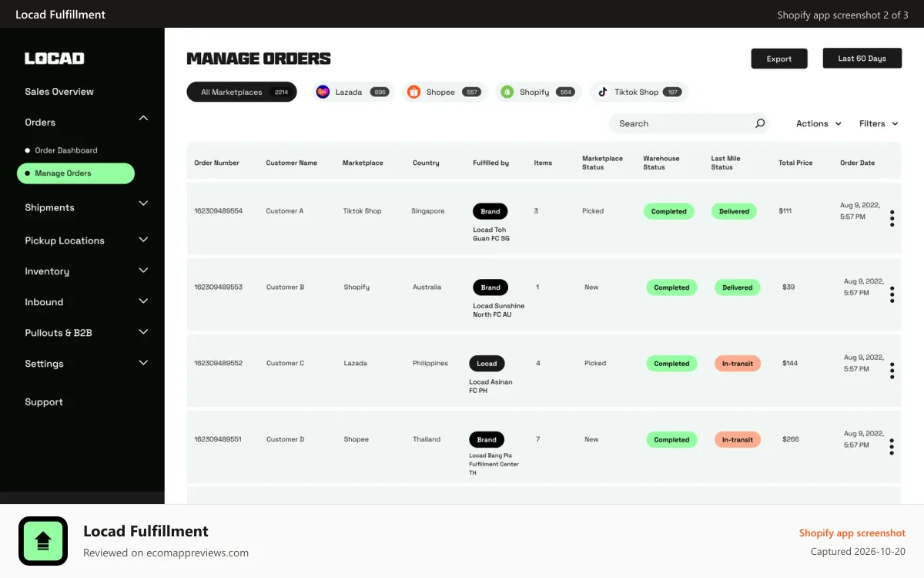Click the Last 60 Days button
Viewport: 924px width, 578px height.
pyautogui.click(x=862, y=58)
